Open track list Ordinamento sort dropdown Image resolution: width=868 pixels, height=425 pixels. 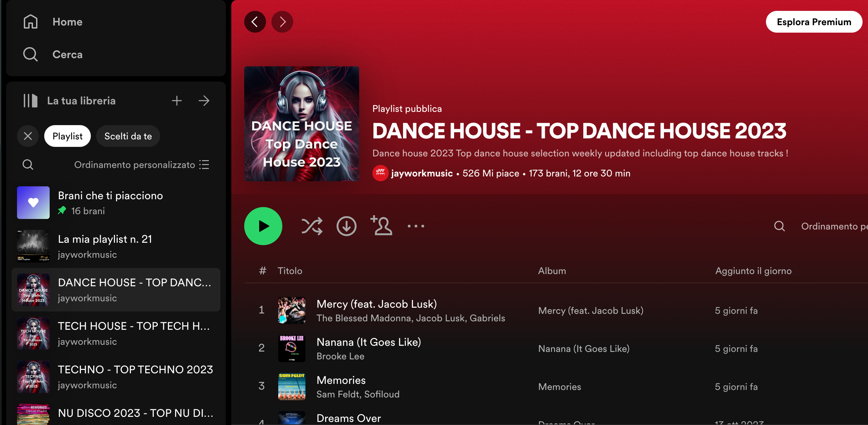click(834, 226)
